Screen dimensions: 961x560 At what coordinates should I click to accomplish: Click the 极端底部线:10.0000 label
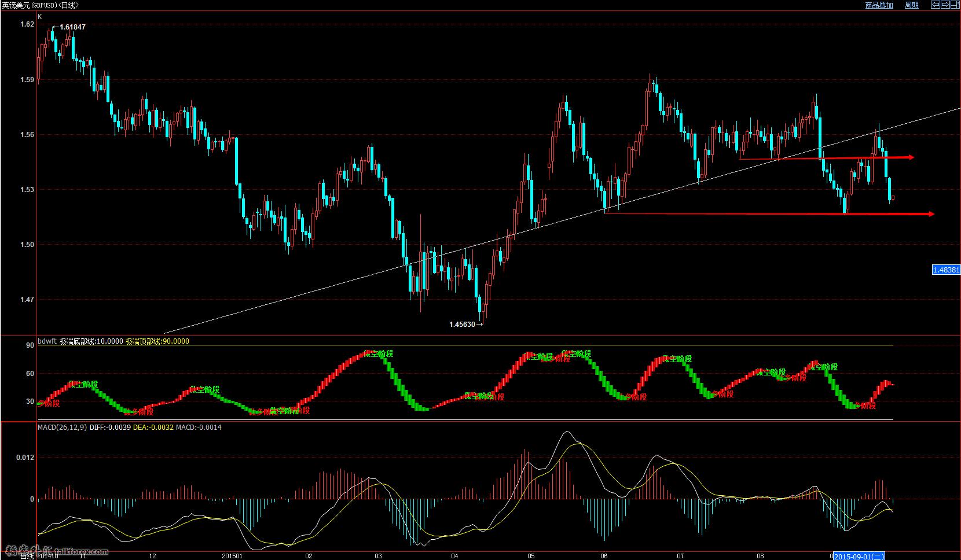(x=91, y=341)
